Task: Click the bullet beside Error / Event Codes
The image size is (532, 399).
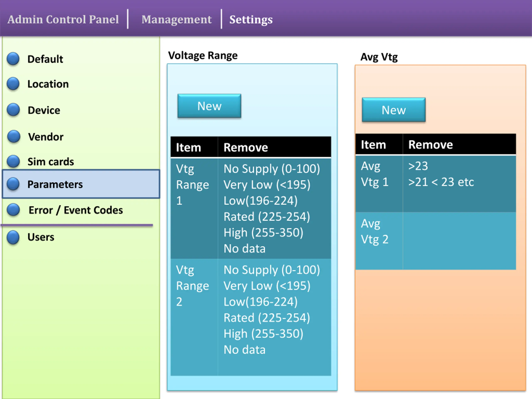Action: [13, 210]
